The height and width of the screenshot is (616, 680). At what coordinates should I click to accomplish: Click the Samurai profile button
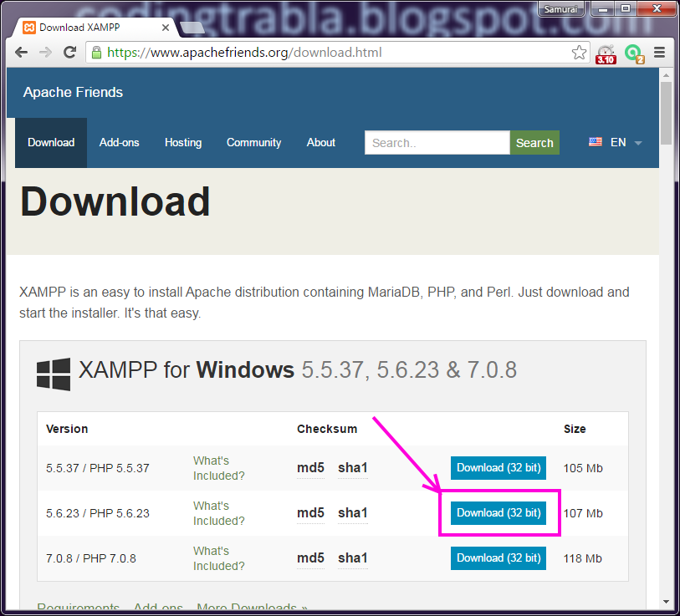point(560,8)
